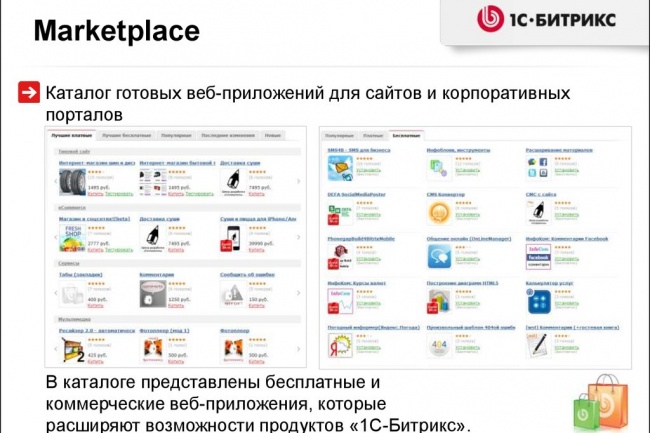Click the 1С-Битрикс logo

546,19
